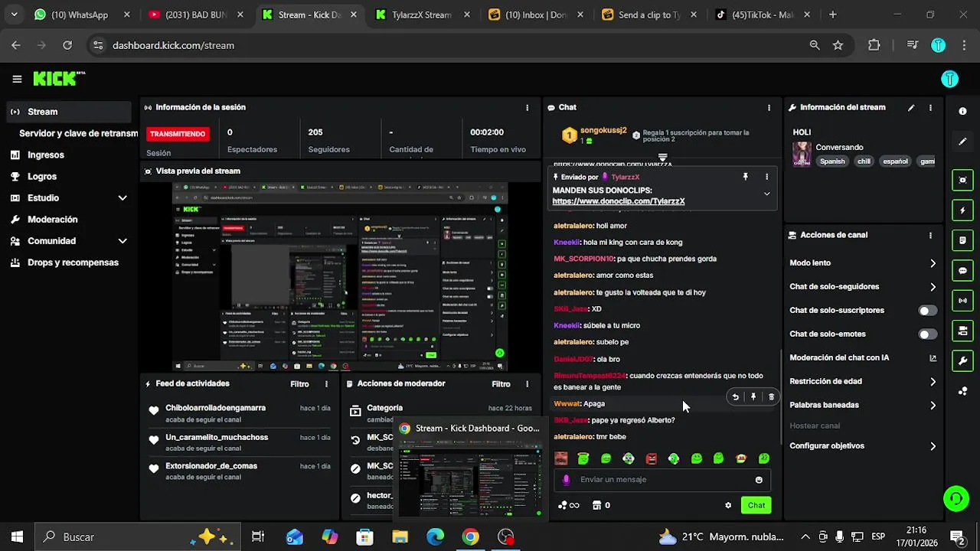The image size is (980, 551).
Task: Collapse the pinned message with the chevron
Action: pyautogui.click(x=766, y=194)
